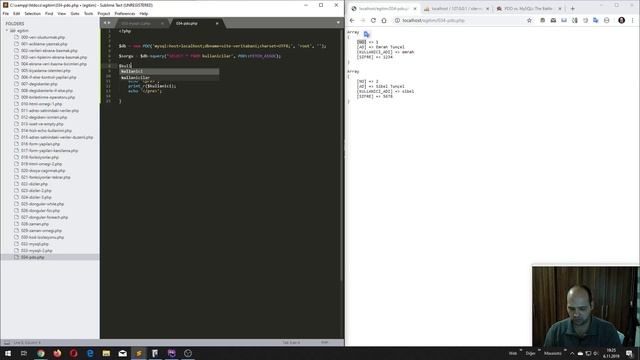640x360 pixels.
Task: Open the Edit menu
Action: [x=16, y=13]
